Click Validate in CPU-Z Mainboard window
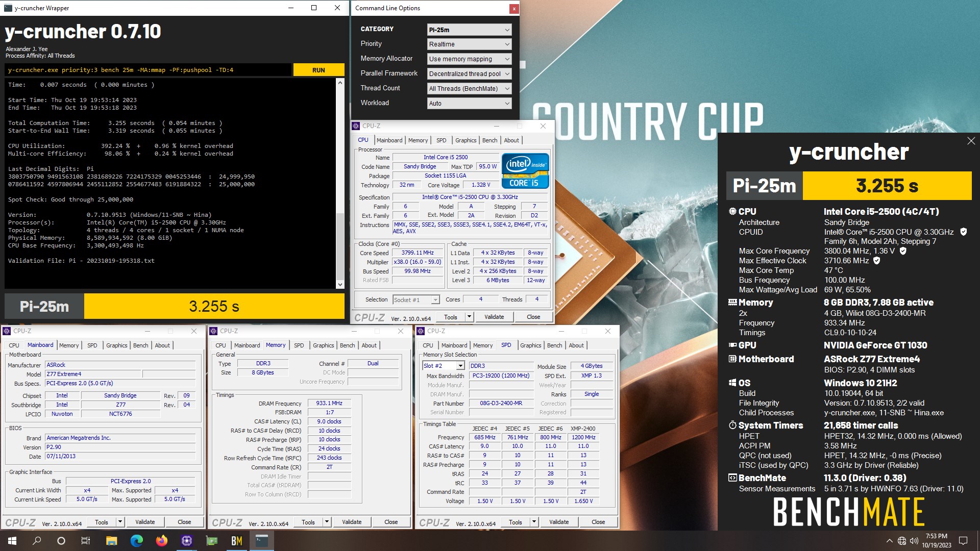The height and width of the screenshot is (551, 980). [x=145, y=522]
